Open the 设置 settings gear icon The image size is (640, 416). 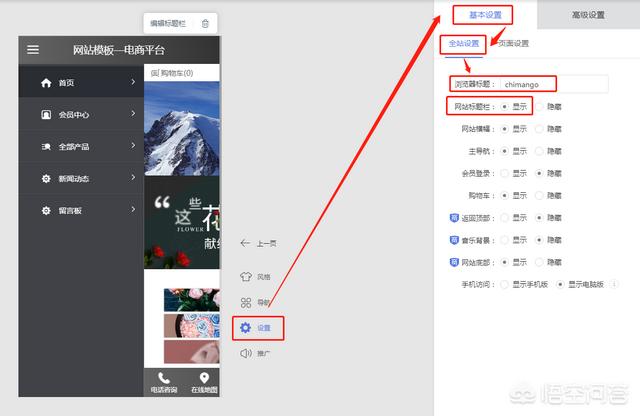pos(245,327)
